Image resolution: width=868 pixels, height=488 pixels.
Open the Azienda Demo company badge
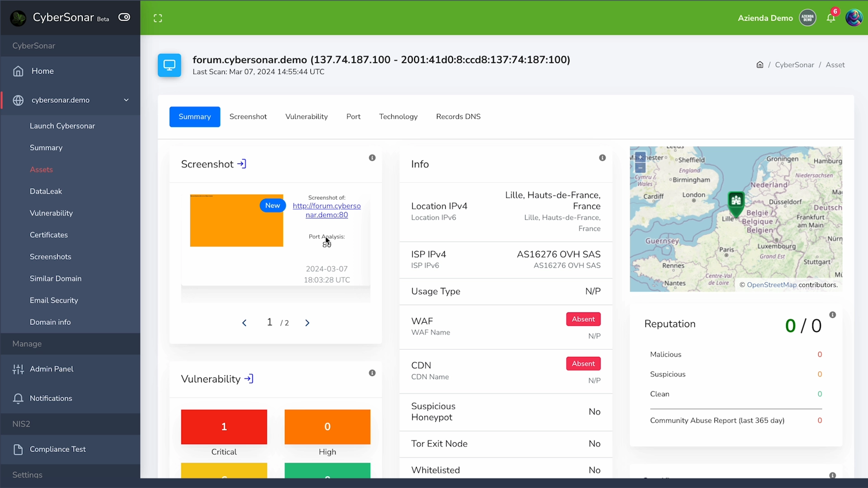point(807,18)
